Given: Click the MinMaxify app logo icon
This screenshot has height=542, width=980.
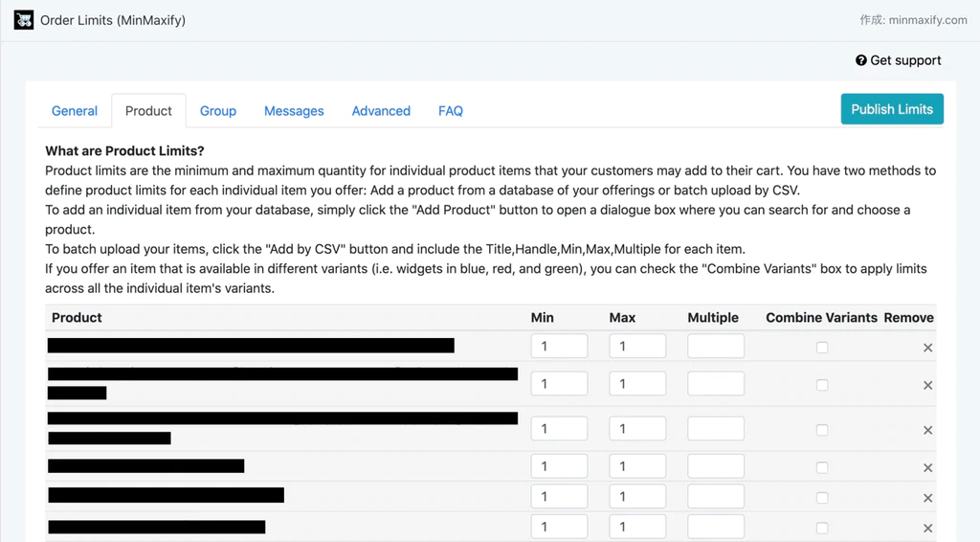Looking at the screenshot, I should point(24,20).
